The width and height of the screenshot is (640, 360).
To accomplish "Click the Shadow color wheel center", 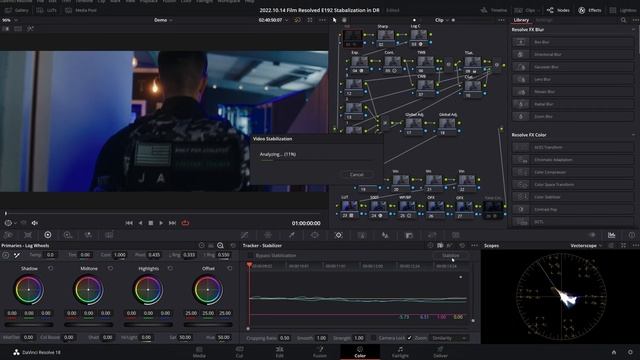I will 29,289.
